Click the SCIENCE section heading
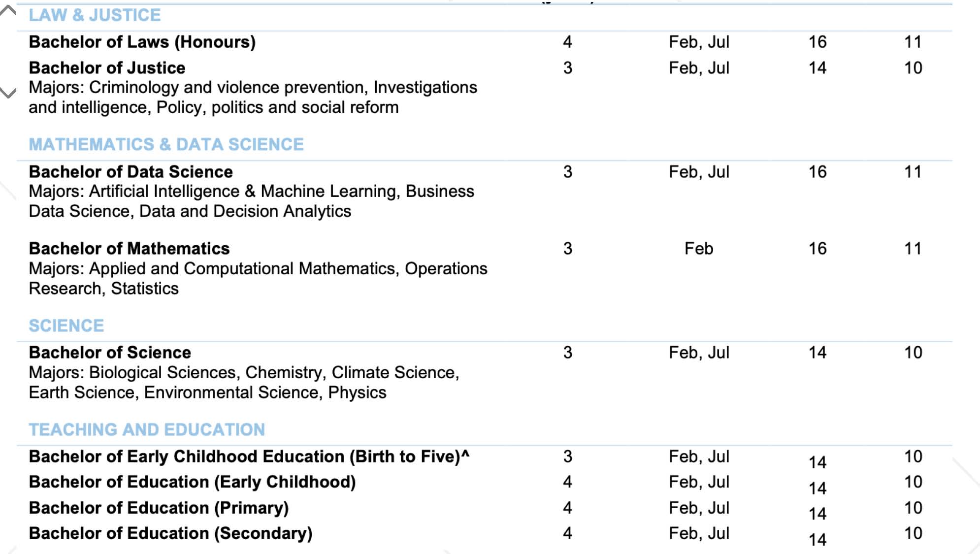 pos(66,326)
